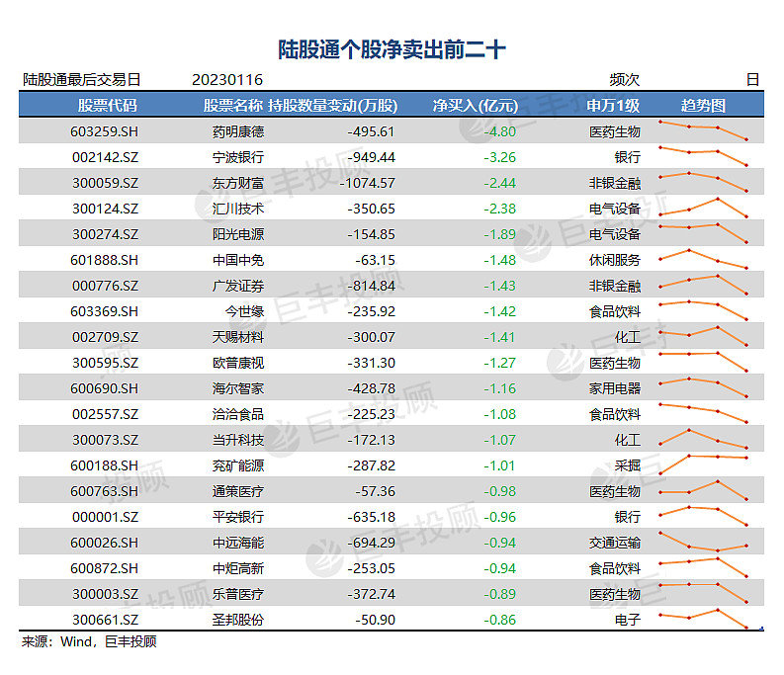Click the net buy value -1.07

[500, 440]
